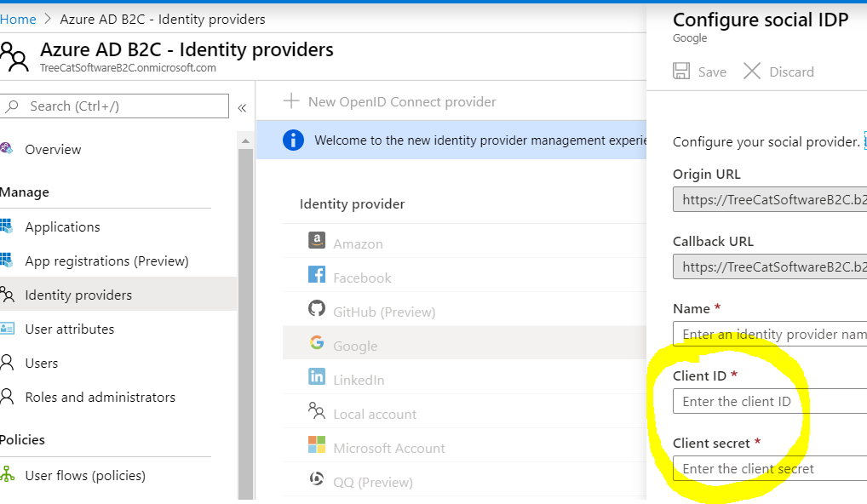
Task: Select the QQ (Preview) provider icon
Action: click(317, 478)
